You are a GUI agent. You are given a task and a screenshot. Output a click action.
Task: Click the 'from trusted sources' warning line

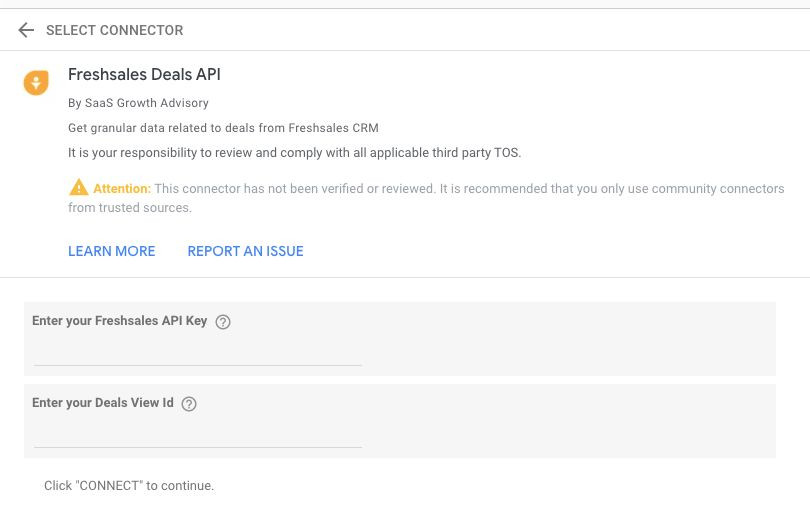(x=130, y=208)
